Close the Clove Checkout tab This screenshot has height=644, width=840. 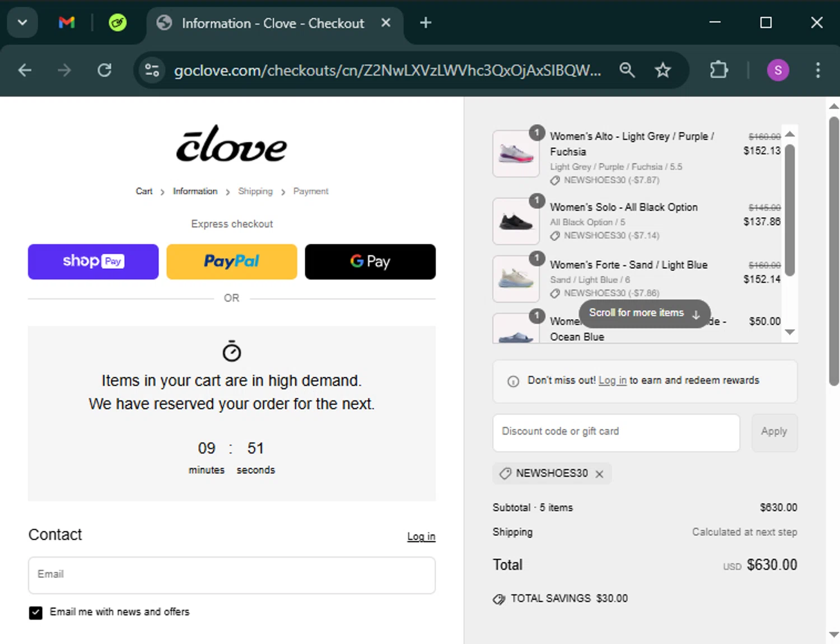386,22
